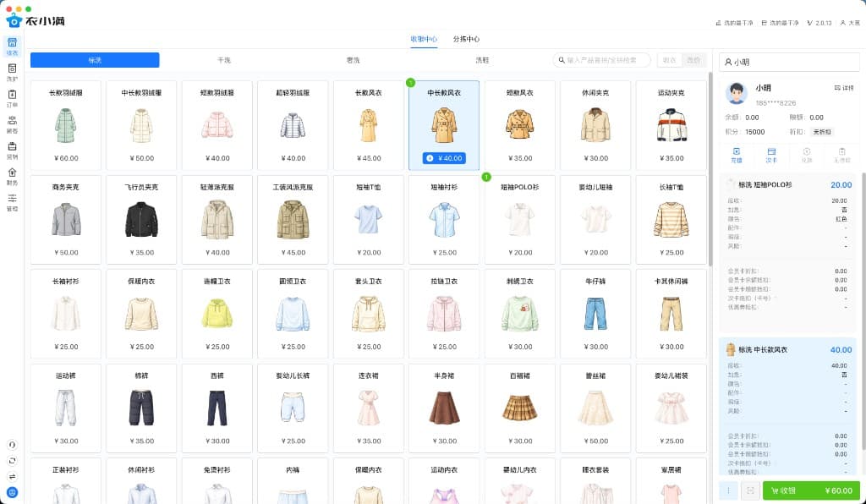Add the yellow 连帽卫衣 item
This screenshot has width=866, height=504.
coord(217,314)
